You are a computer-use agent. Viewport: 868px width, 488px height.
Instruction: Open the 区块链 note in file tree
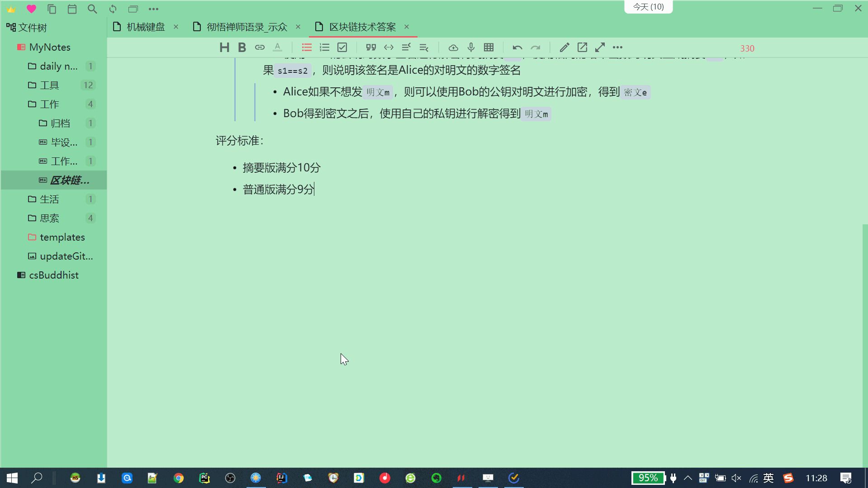[69, 180]
